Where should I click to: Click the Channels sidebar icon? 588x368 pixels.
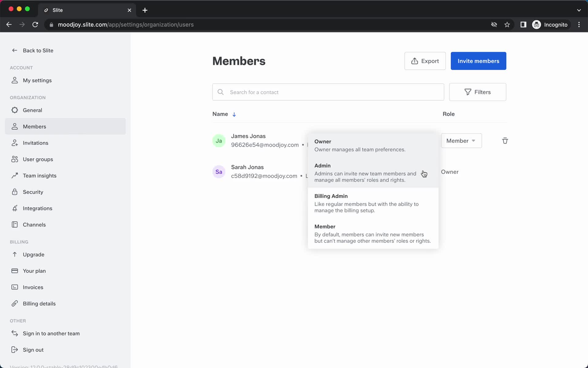(x=14, y=224)
